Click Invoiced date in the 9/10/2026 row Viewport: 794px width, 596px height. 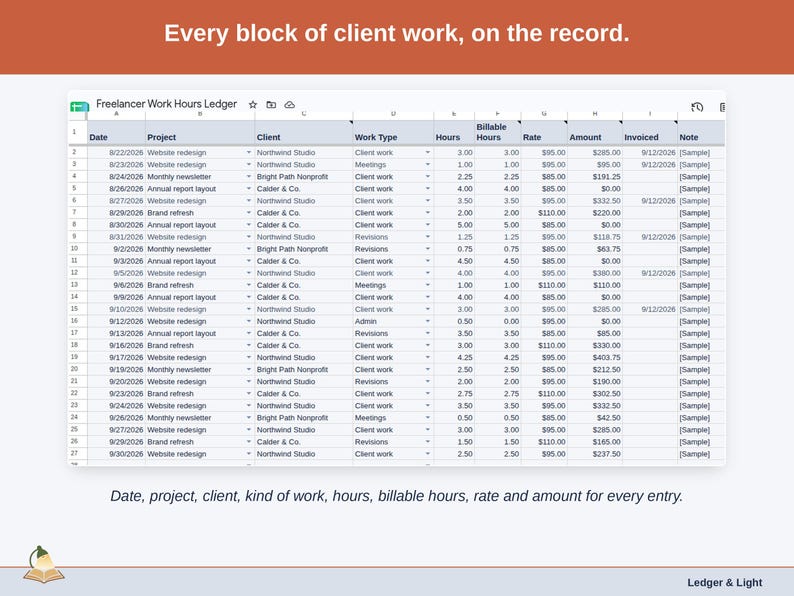click(x=650, y=309)
